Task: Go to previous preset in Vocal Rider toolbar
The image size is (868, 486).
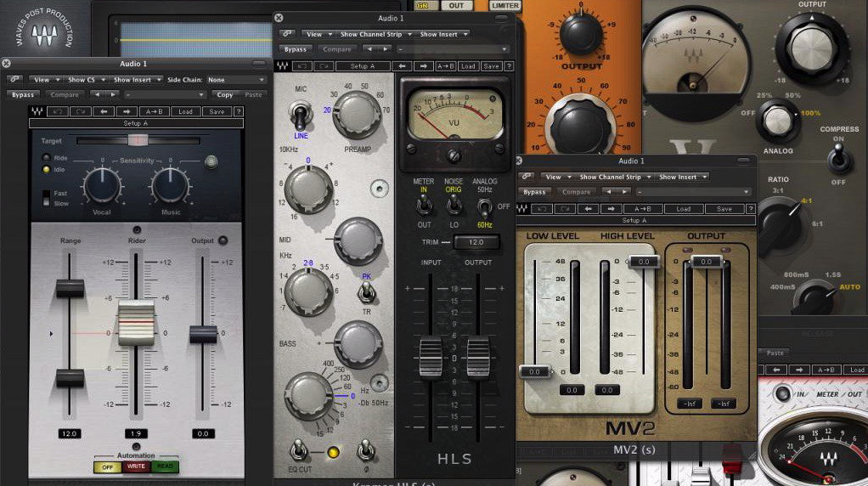Action: click(x=104, y=111)
